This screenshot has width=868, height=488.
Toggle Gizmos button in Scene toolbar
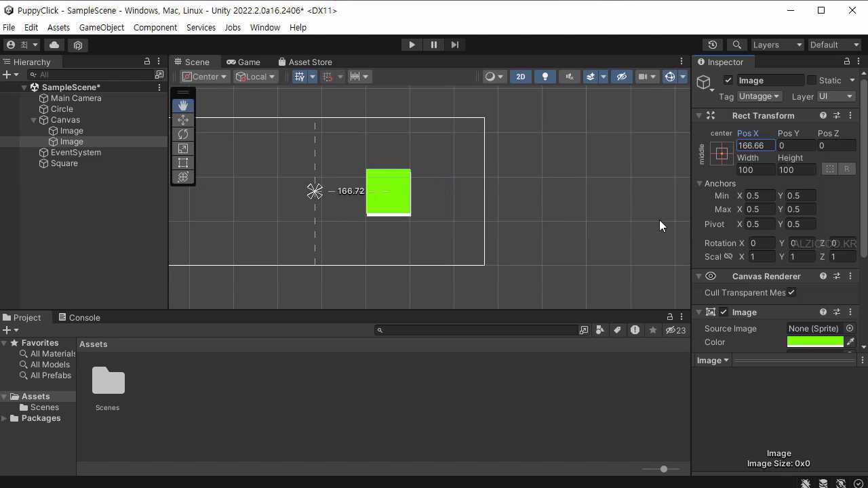(x=670, y=77)
